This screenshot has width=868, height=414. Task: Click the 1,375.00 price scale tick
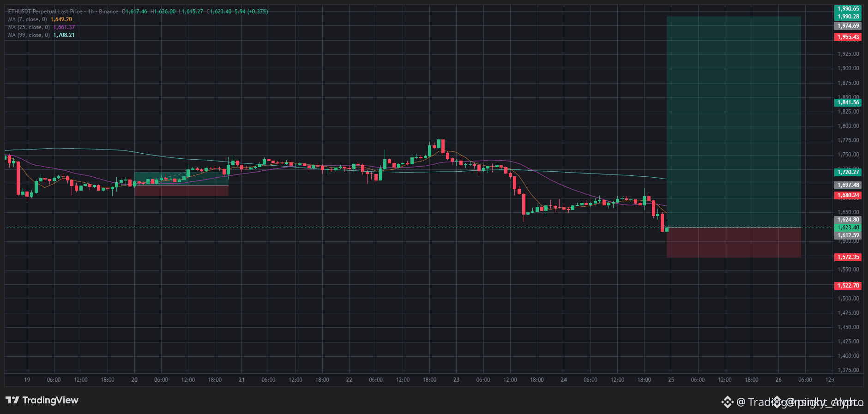(848, 370)
